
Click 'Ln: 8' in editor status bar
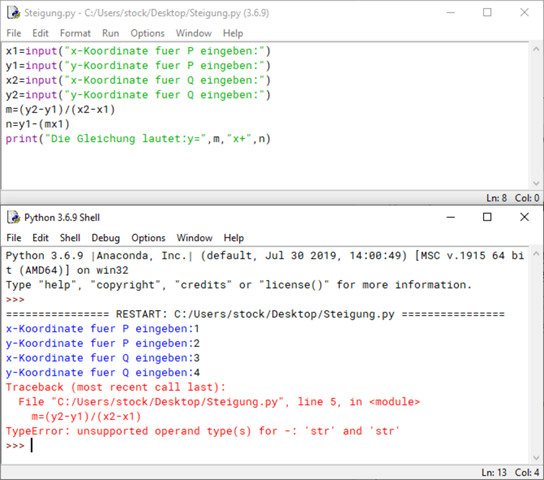pyautogui.click(x=496, y=198)
